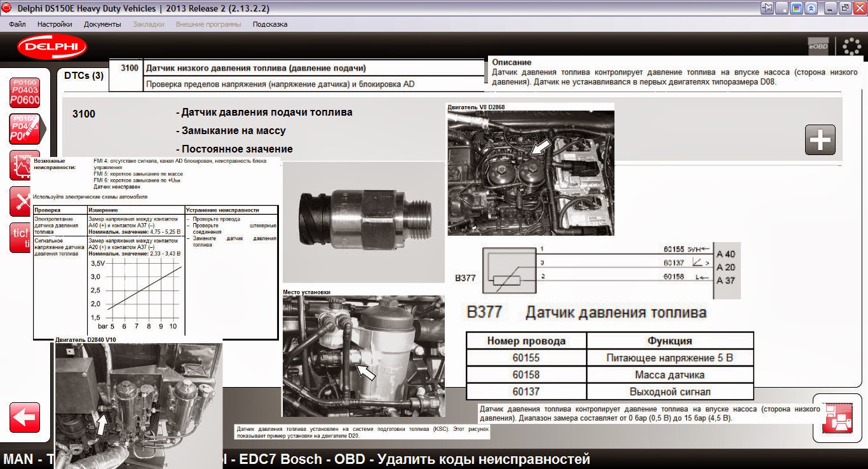This screenshot has width=868, height=469.
Task: Click the eOBD button in header
Action: [x=818, y=46]
